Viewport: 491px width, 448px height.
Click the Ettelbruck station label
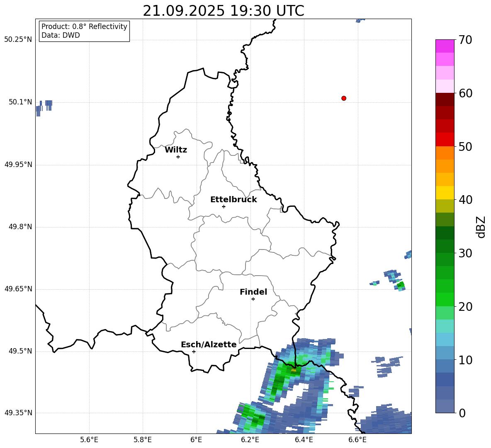pyautogui.click(x=233, y=200)
